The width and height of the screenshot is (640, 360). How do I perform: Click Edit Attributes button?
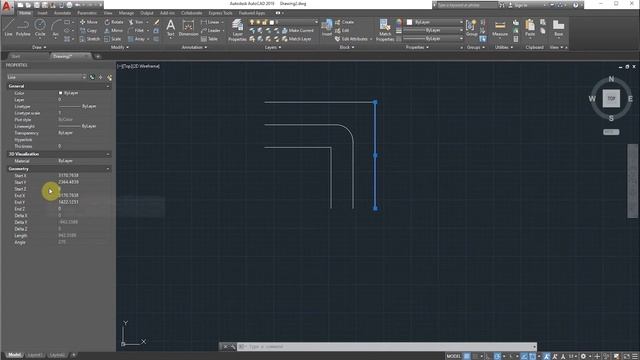[351, 39]
